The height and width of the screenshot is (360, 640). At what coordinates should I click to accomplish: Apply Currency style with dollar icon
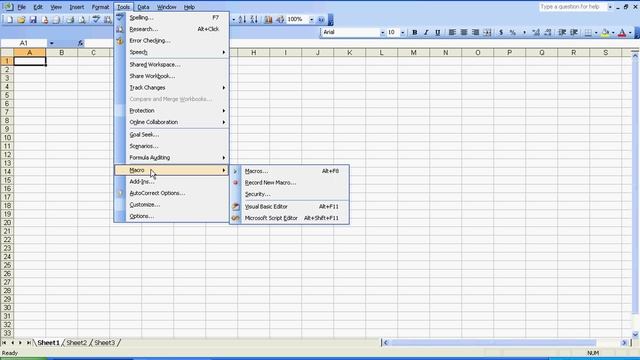pos(501,32)
